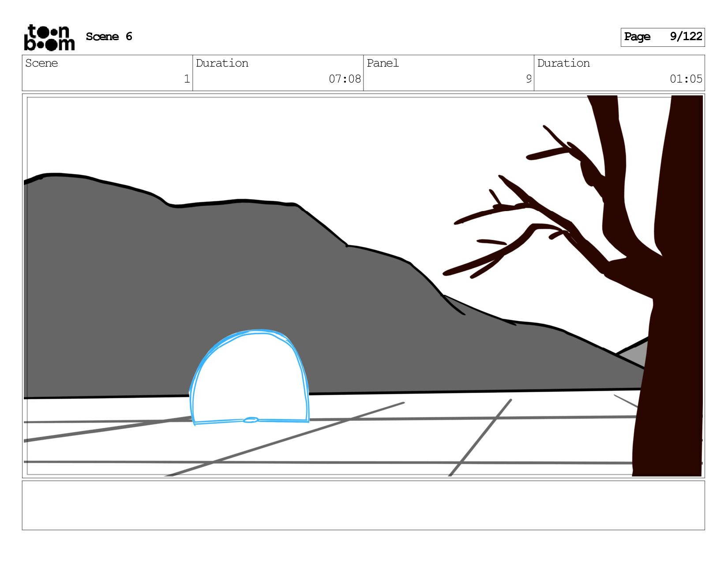Click the 'Scene 6' title text
Screen dimensions: 728x563
click(x=109, y=37)
